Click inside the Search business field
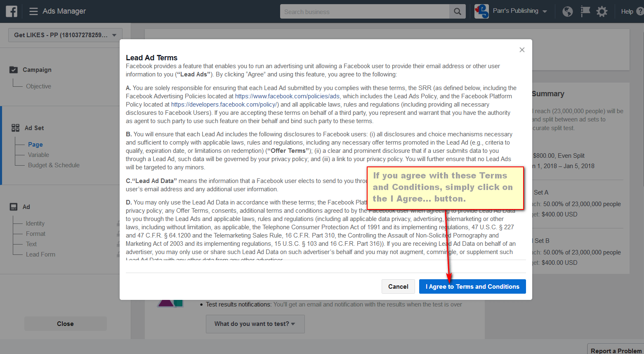 [365, 12]
